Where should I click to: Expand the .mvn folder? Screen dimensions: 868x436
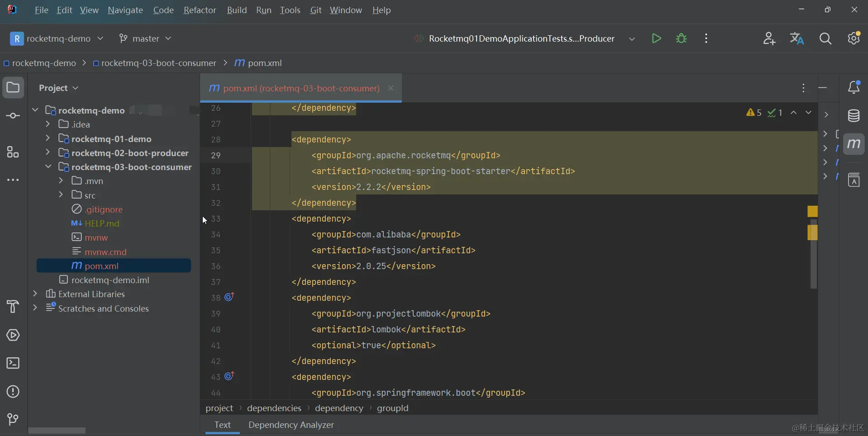pyautogui.click(x=61, y=180)
